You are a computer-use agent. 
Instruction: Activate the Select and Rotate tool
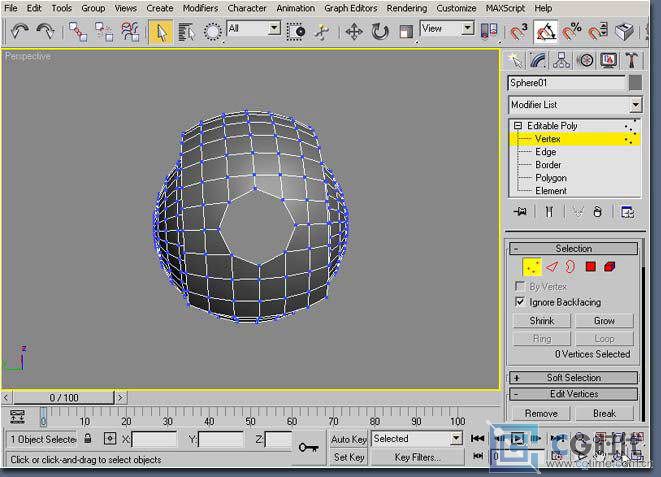click(x=380, y=31)
